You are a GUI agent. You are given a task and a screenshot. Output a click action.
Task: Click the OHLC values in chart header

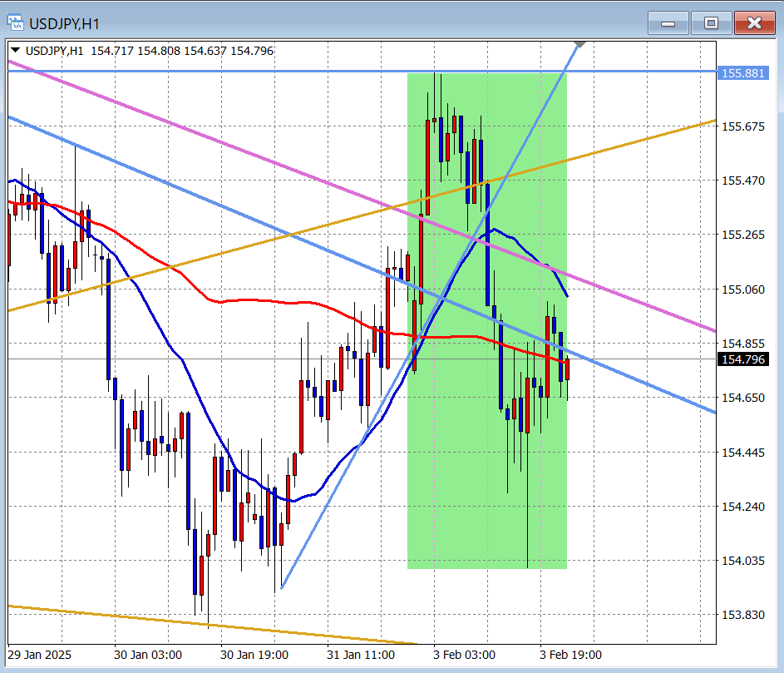pyautogui.click(x=182, y=51)
